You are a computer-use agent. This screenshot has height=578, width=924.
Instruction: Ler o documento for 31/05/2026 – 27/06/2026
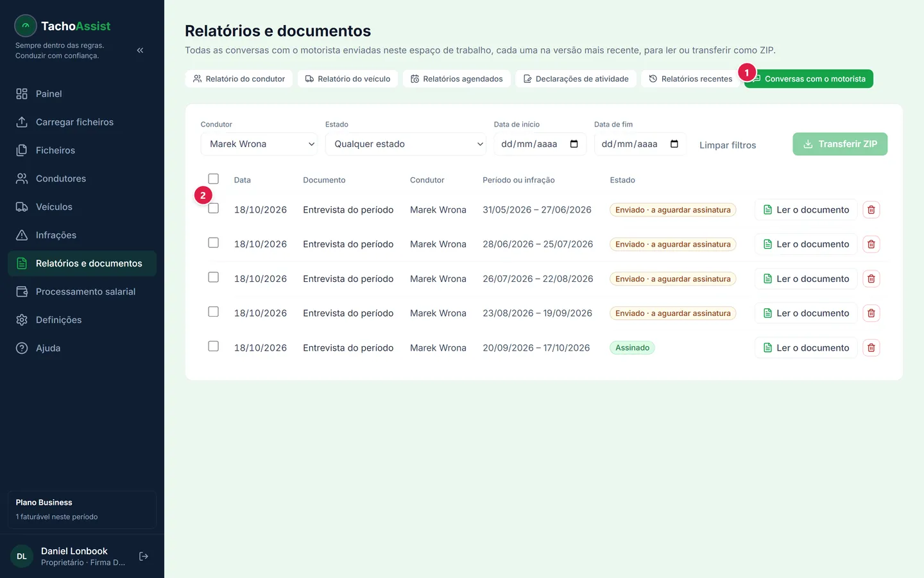click(x=806, y=209)
